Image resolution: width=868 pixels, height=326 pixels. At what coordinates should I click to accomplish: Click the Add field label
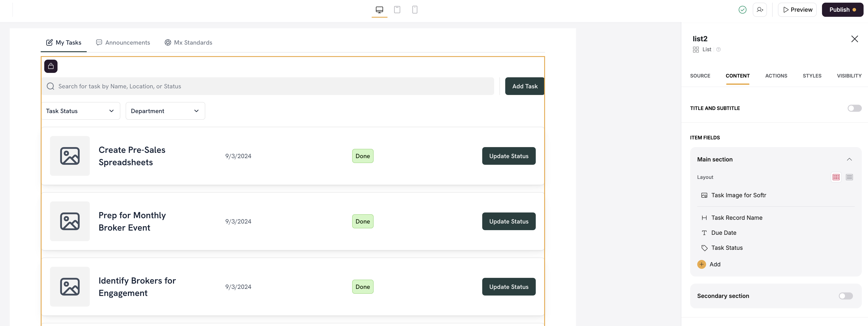pyautogui.click(x=715, y=264)
